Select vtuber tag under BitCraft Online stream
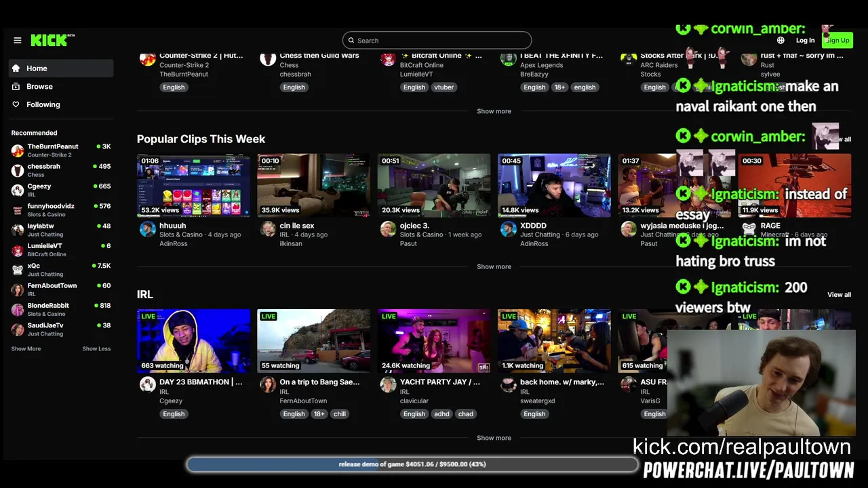This screenshot has width=868, height=488. (x=444, y=87)
